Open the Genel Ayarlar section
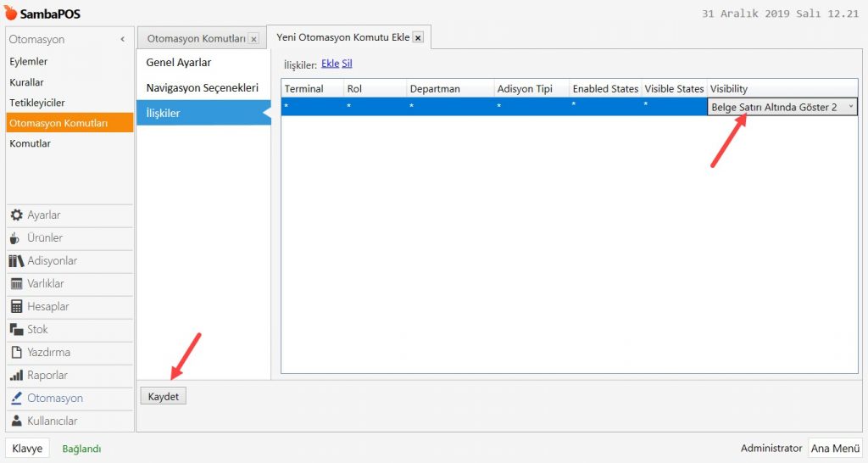This screenshot has height=463, width=868. [x=179, y=63]
